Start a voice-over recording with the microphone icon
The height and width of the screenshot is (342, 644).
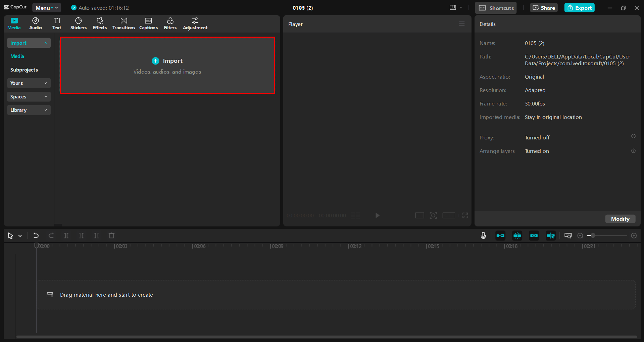click(x=483, y=236)
